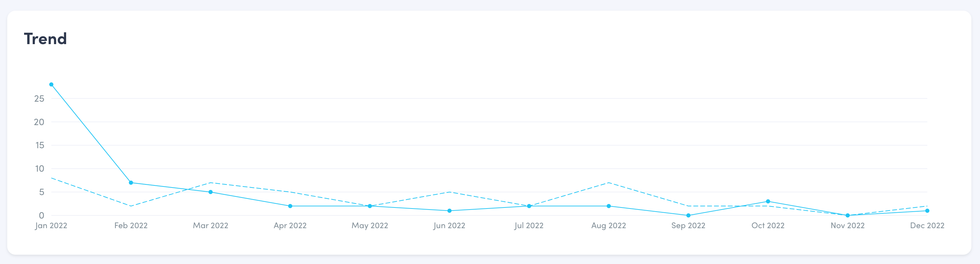Click the Mar 2022 solid line marker

pos(210,192)
